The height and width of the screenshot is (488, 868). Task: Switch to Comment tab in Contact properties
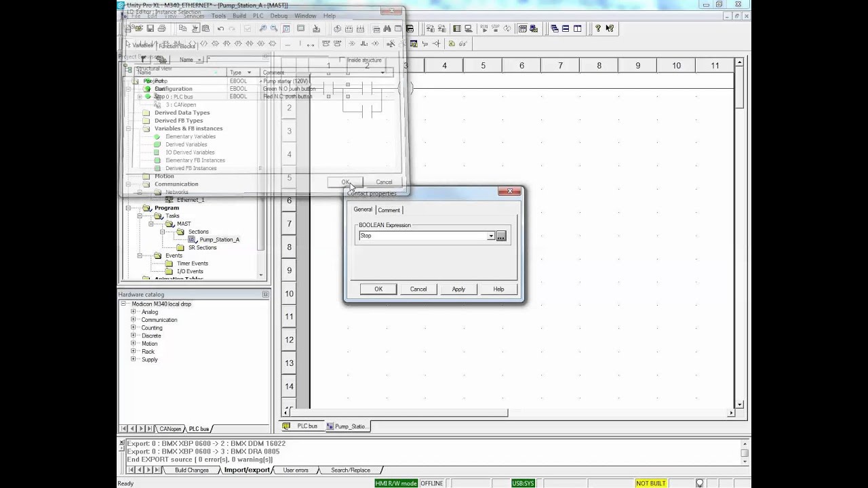point(389,210)
